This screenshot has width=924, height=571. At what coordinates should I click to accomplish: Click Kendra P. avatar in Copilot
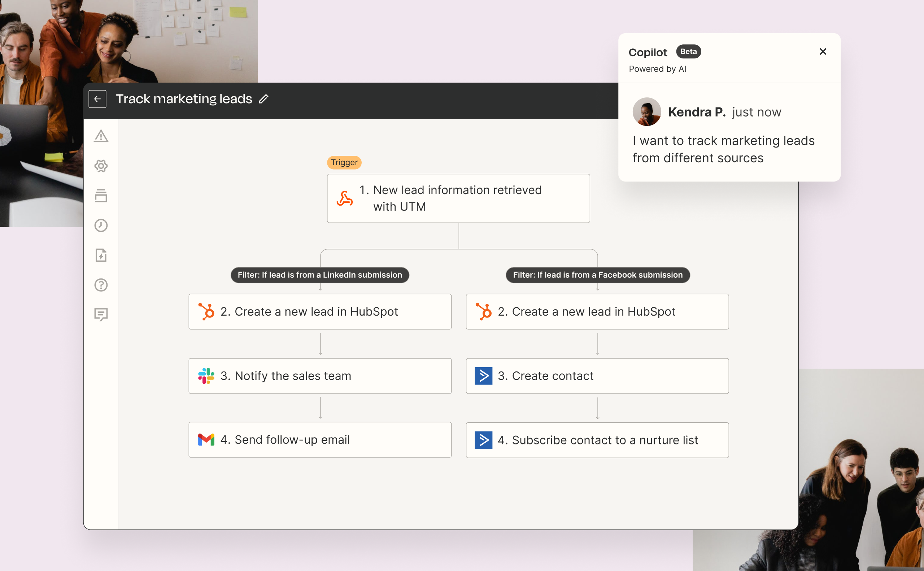coord(646,112)
